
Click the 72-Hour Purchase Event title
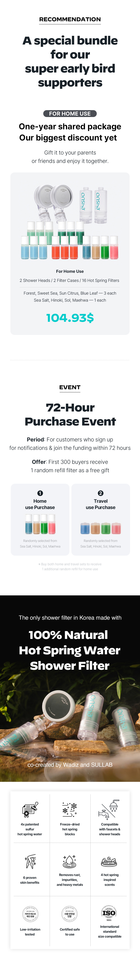pyautogui.click(x=70, y=414)
